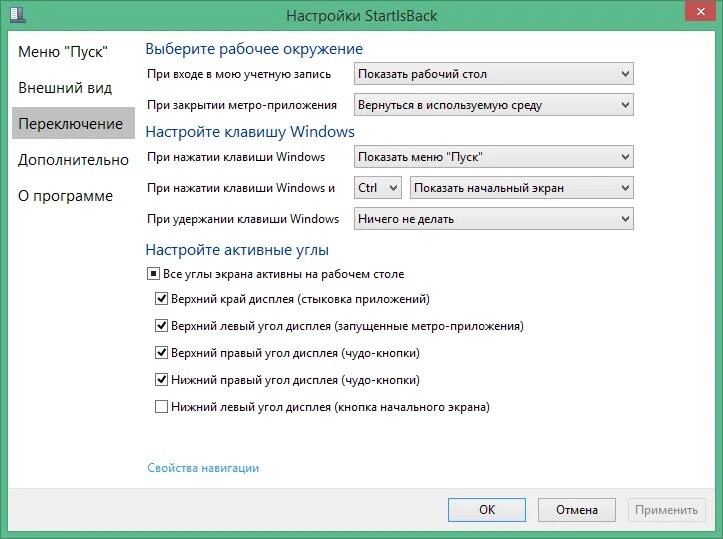This screenshot has height=539, width=723.
Task: Click the label При входе в мою учетную запись
Action: [239, 74]
